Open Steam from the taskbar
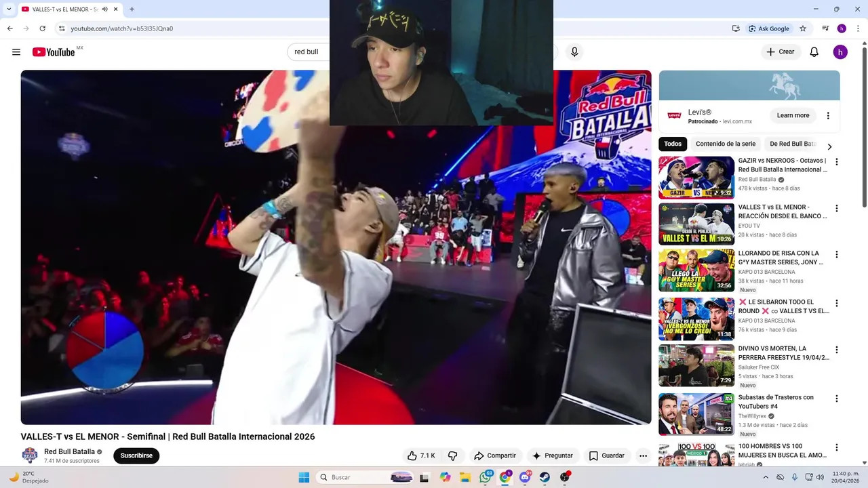The image size is (868, 488). coord(545,477)
